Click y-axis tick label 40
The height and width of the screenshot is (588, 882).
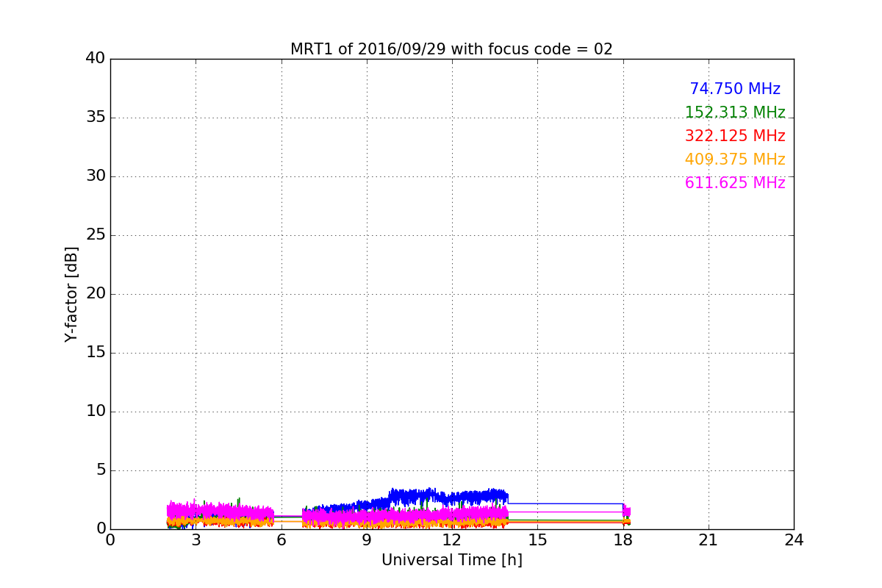coord(96,59)
